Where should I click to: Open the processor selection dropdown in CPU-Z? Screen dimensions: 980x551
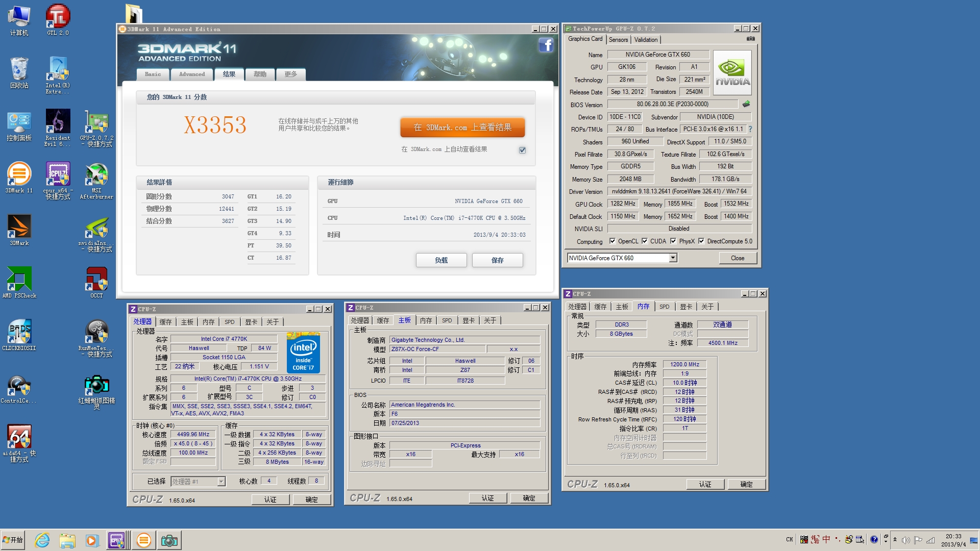click(x=221, y=482)
